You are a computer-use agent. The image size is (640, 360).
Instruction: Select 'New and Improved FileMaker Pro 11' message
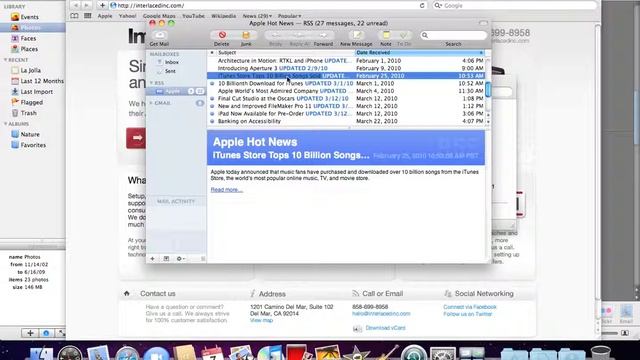tap(346, 106)
